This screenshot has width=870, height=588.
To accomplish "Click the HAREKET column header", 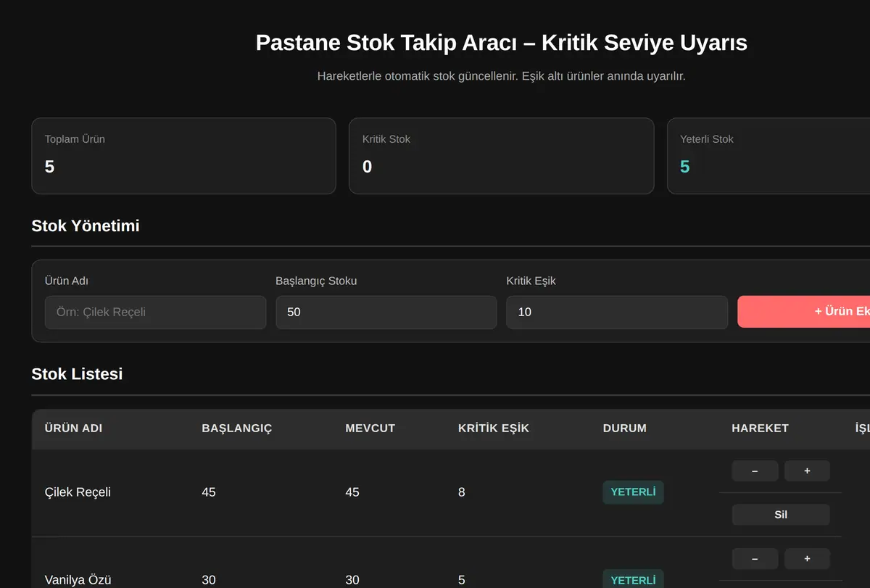I will tap(761, 428).
